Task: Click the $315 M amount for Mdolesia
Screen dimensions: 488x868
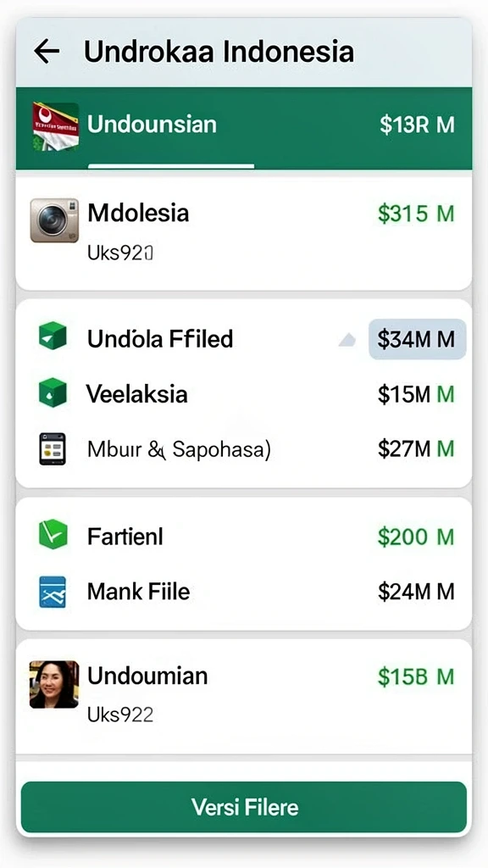Action: [416, 213]
